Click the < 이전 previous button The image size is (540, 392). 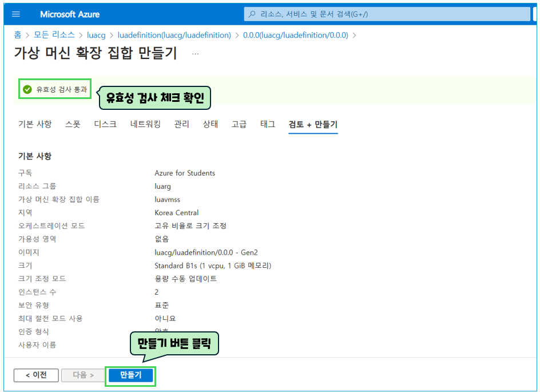tap(36, 375)
